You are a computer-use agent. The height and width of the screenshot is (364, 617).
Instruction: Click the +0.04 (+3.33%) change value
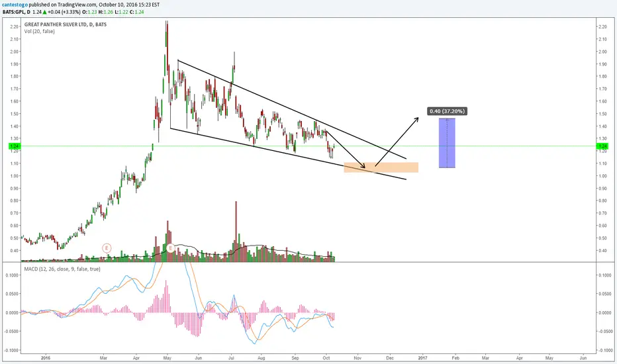[x=64, y=12]
